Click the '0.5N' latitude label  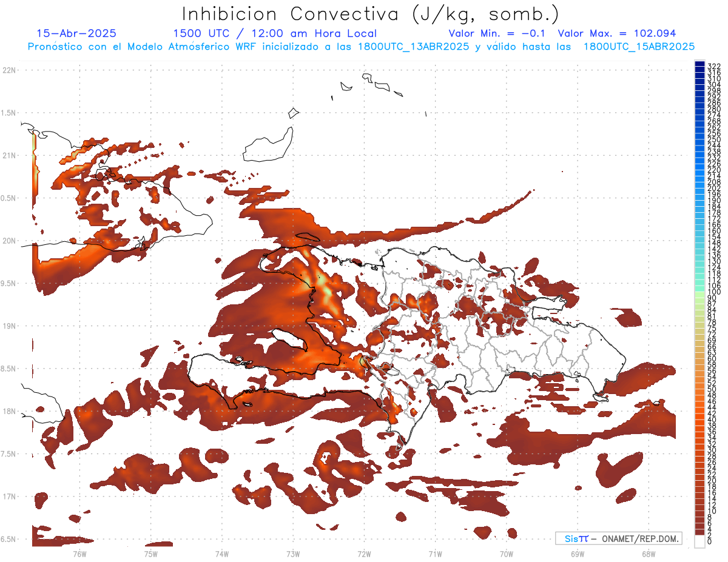(x=9, y=198)
